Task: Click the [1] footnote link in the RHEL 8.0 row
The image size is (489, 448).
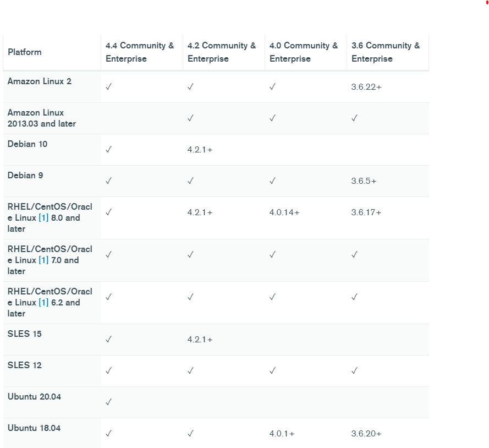Action: tap(43, 218)
